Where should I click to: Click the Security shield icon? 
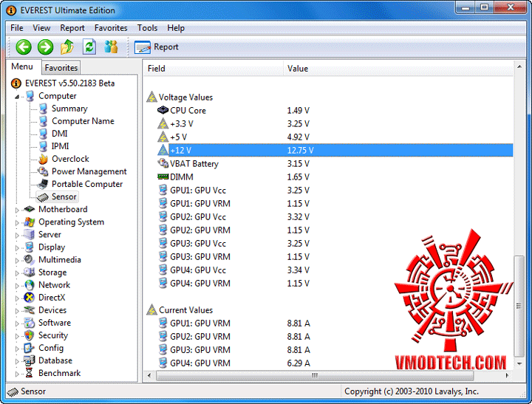(30, 335)
